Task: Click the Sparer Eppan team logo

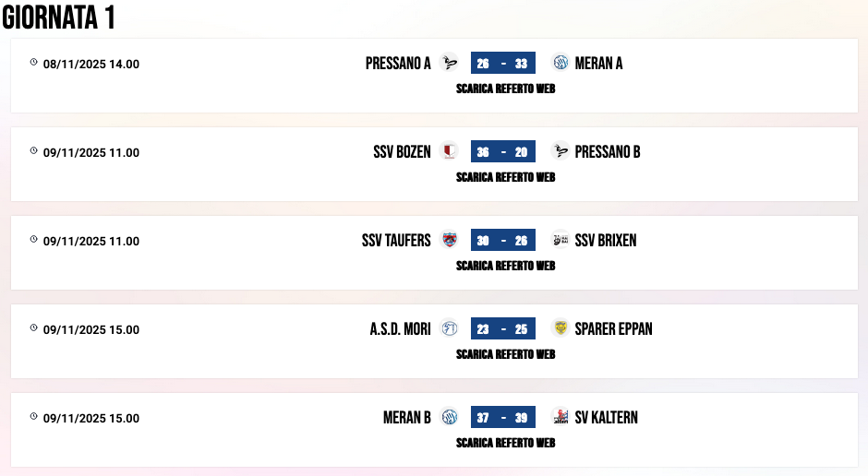Action: pyautogui.click(x=560, y=328)
